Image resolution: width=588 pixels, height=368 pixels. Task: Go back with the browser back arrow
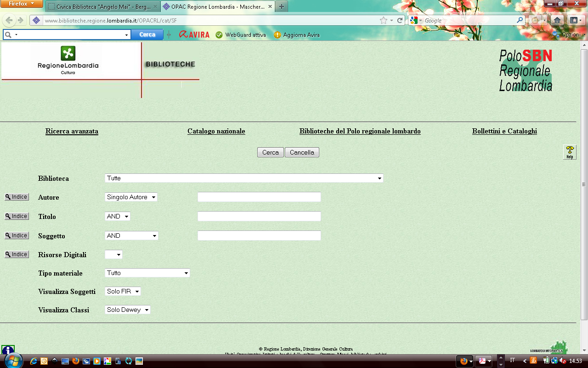9,20
